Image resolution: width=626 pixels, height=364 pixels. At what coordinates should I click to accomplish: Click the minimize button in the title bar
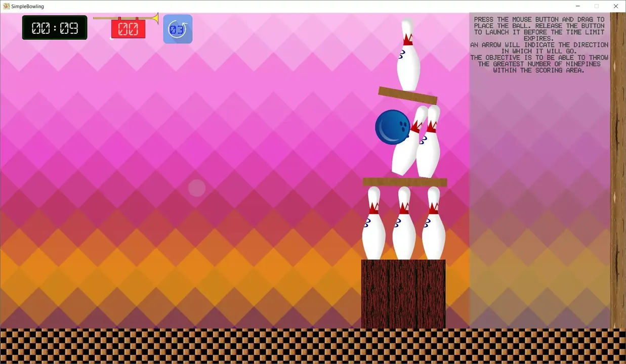pyautogui.click(x=577, y=6)
